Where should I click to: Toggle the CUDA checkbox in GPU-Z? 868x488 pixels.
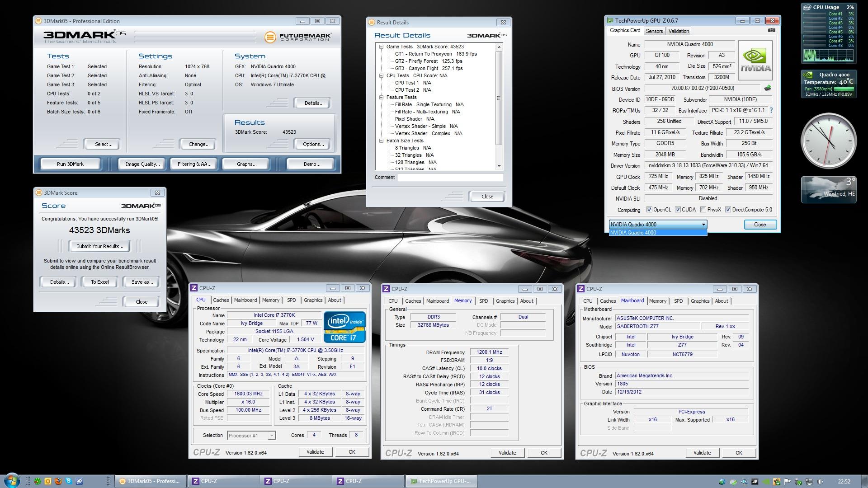click(x=678, y=210)
